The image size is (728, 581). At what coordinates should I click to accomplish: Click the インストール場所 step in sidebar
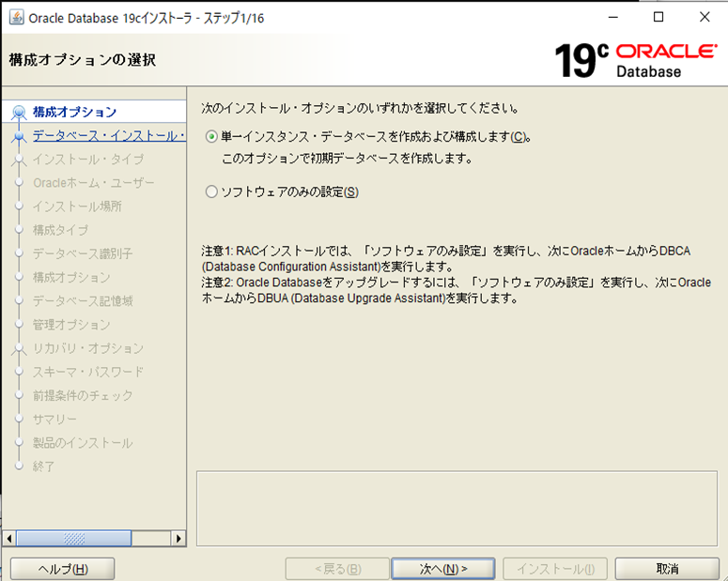coord(77,206)
